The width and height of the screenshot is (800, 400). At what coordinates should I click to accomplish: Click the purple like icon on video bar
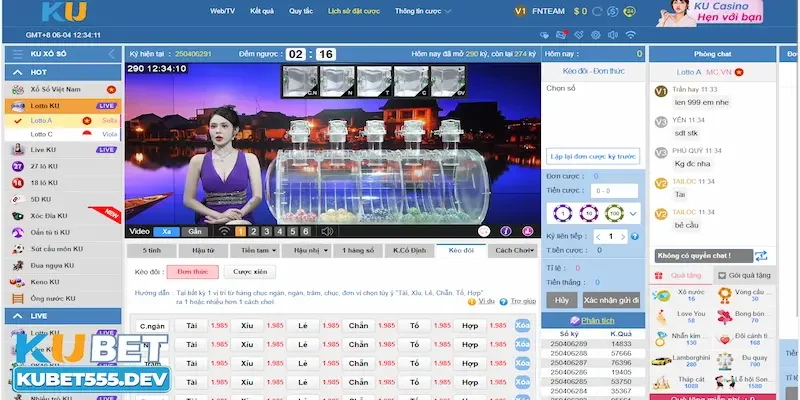[x=528, y=231]
